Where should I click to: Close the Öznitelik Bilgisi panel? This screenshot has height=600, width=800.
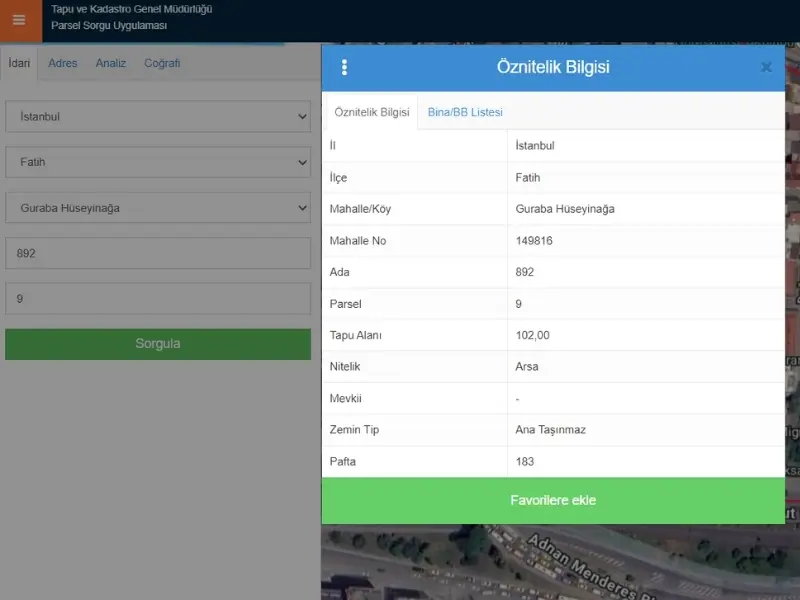coord(766,67)
